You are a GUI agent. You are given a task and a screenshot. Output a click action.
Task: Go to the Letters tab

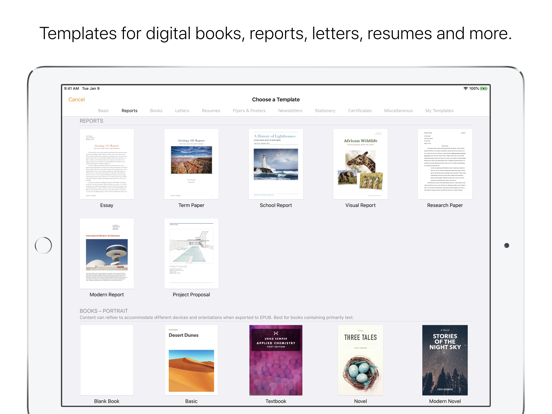(x=182, y=111)
